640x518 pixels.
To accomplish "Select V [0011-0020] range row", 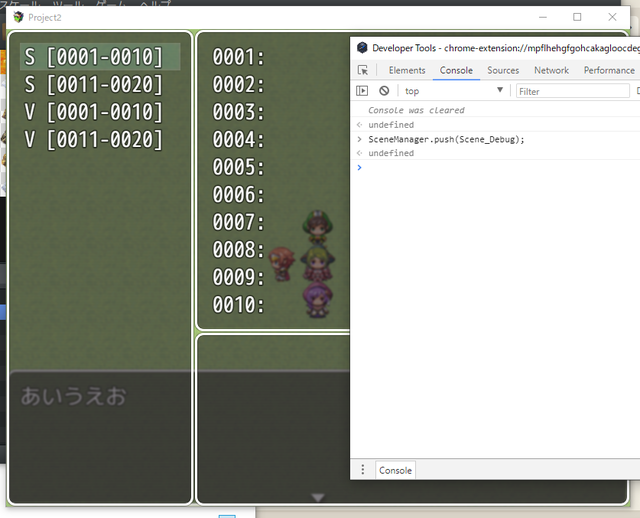I will tap(100, 139).
